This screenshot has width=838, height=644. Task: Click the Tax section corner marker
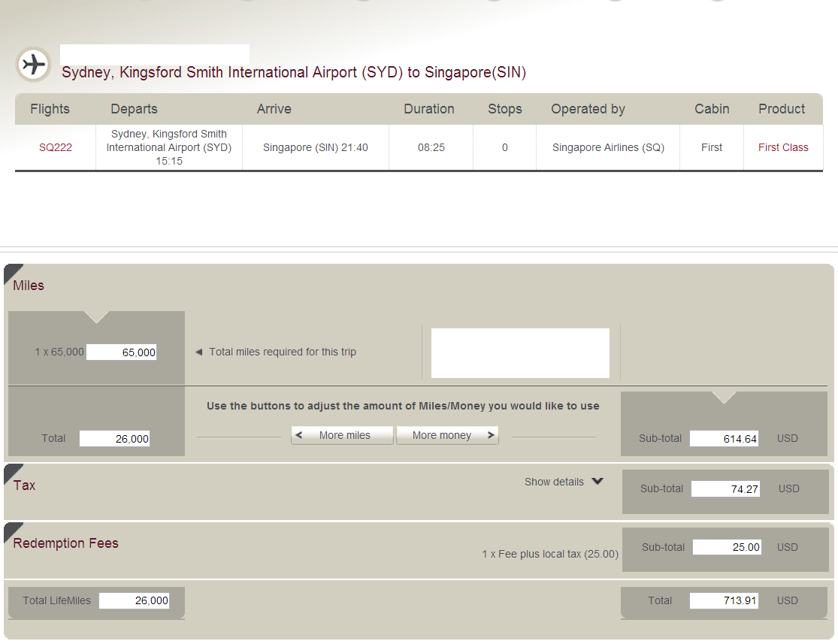[x=12, y=472]
